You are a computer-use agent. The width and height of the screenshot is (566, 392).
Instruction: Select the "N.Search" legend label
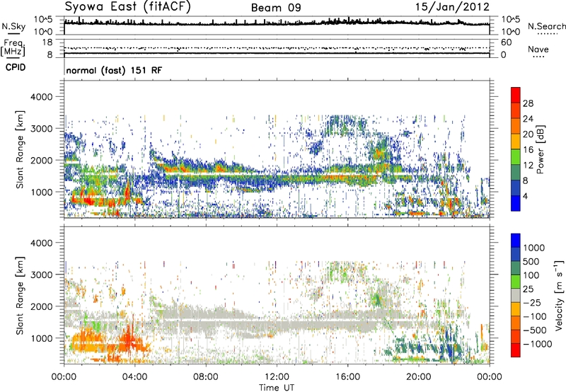tap(546, 26)
